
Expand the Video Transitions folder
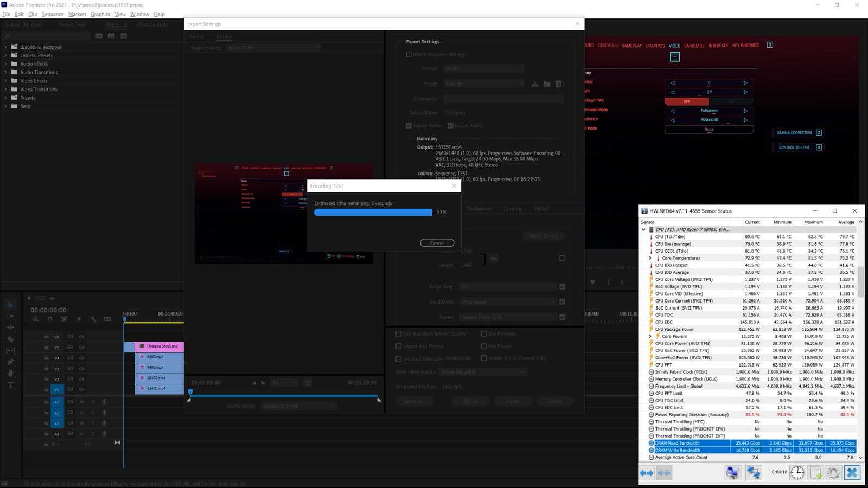pyautogui.click(x=5, y=89)
